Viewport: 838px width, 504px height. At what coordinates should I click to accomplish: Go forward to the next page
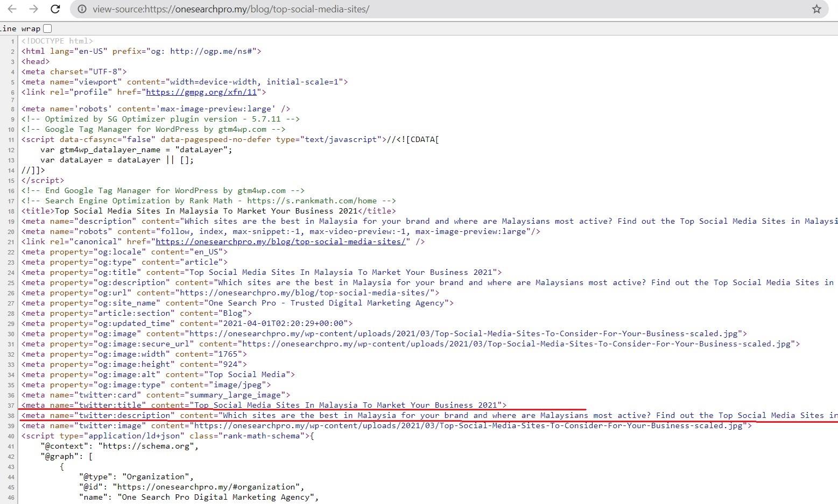tap(33, 9)
